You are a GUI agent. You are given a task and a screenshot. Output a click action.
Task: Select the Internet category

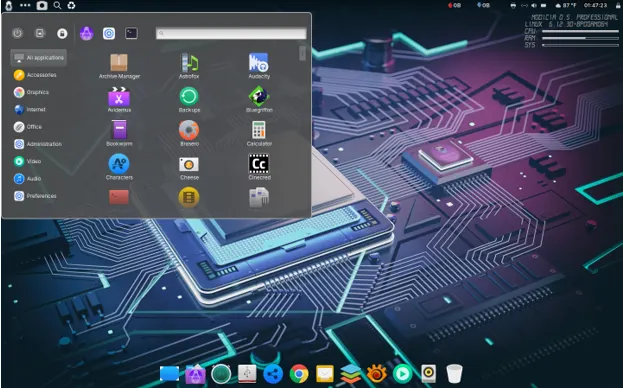coord(30,110)
